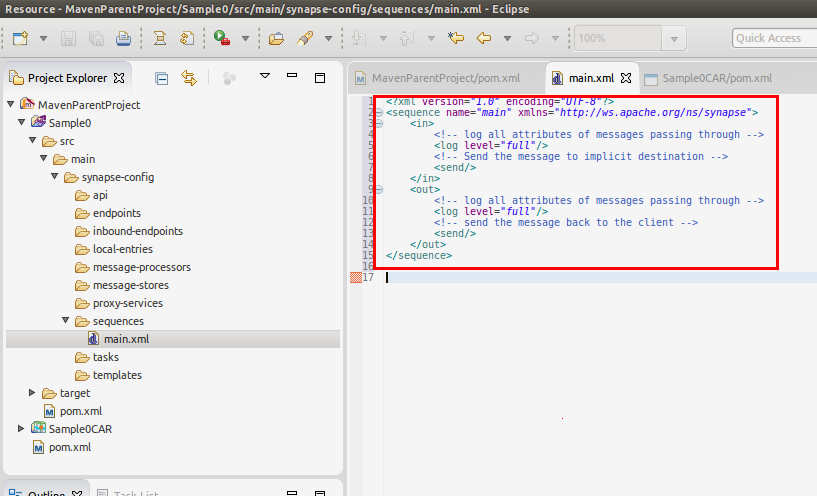Collapse the sequence element fold marker
This screenshot has height=496, width=817.
[379, 113]
